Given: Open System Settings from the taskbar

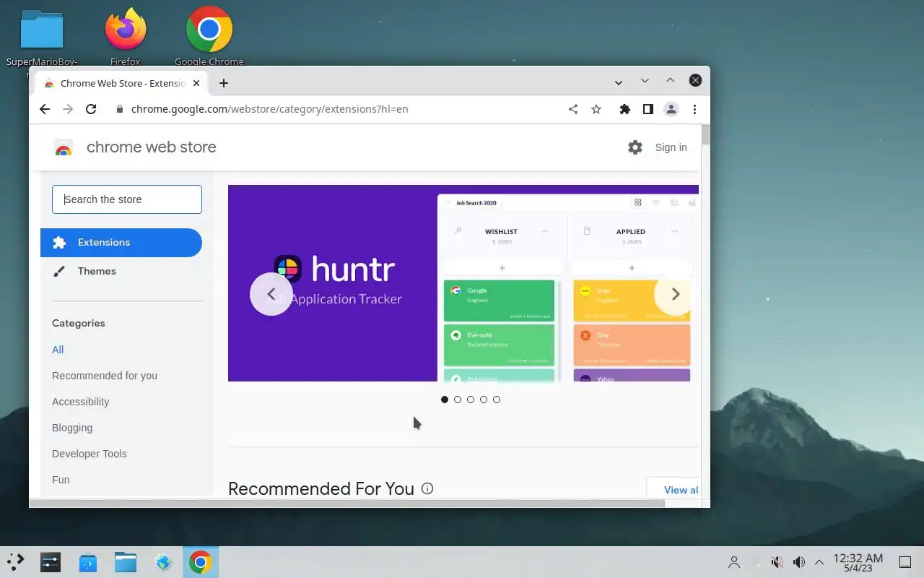Looking at the screenshot, I should tap(51, 562).
